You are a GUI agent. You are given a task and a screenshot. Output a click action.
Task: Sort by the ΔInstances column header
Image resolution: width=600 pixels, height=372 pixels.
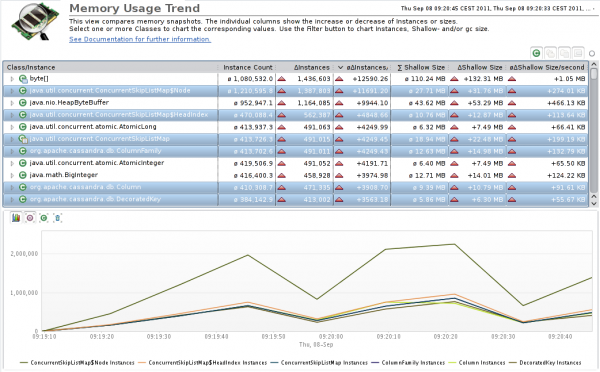(305, 67)
